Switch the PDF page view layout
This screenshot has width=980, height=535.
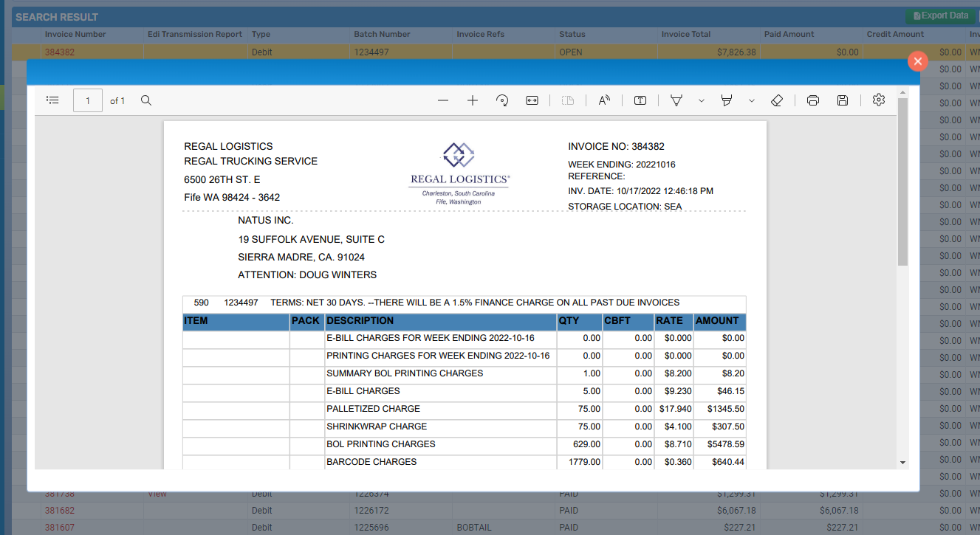coord(568,100)
